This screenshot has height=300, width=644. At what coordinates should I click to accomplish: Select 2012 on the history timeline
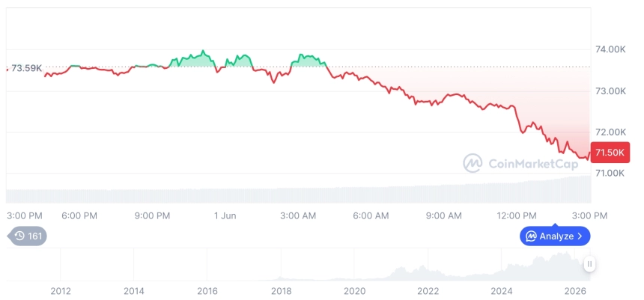61,291
